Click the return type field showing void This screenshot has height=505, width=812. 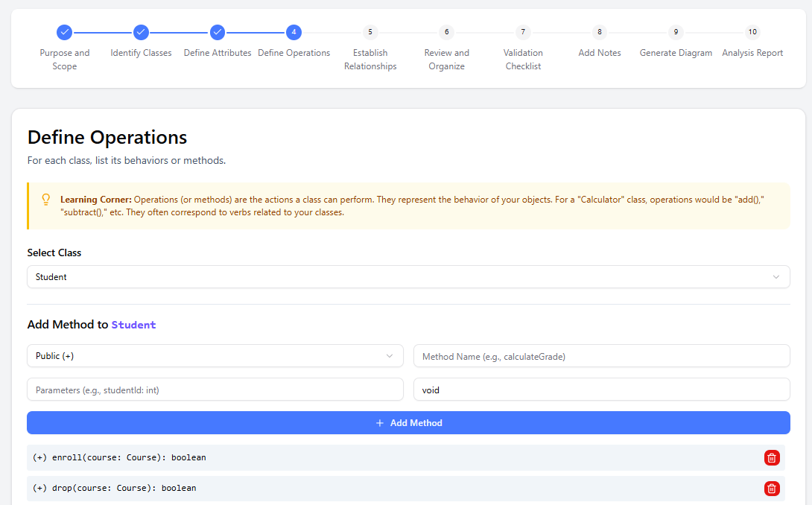tap(601, 390)
